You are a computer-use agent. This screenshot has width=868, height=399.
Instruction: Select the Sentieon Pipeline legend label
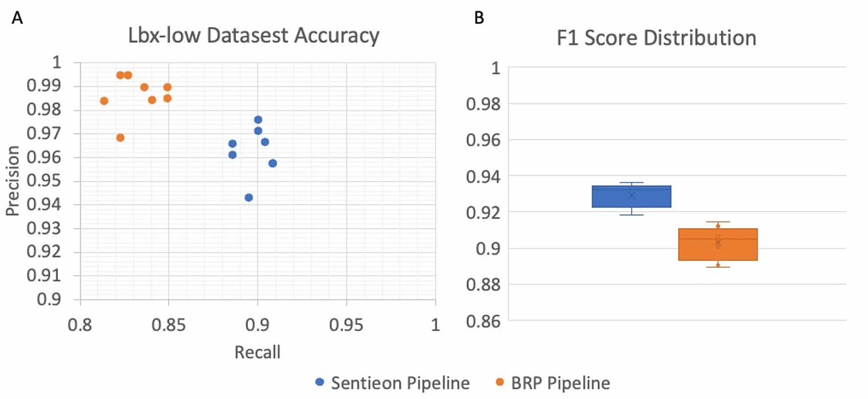[x=400, y=383]
